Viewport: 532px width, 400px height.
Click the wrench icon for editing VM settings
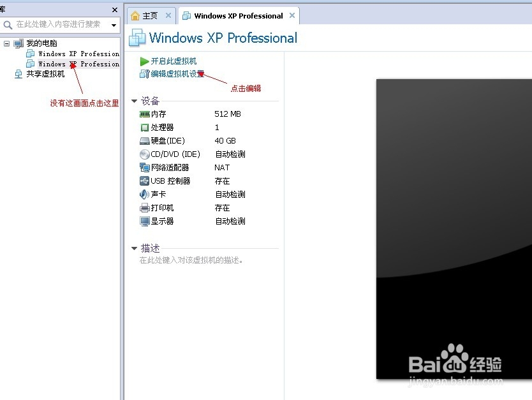coord(144,73)
